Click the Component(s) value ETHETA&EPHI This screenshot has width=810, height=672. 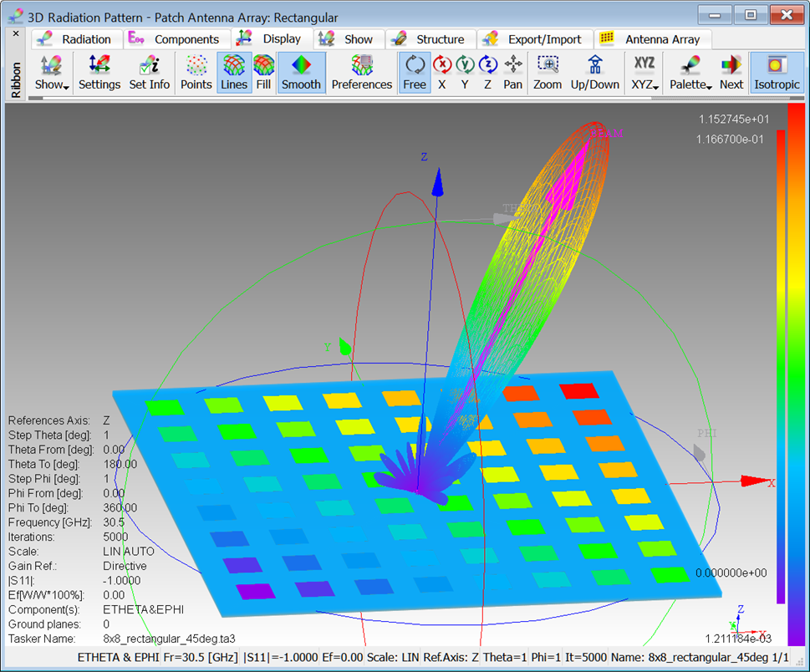(143, 609)
